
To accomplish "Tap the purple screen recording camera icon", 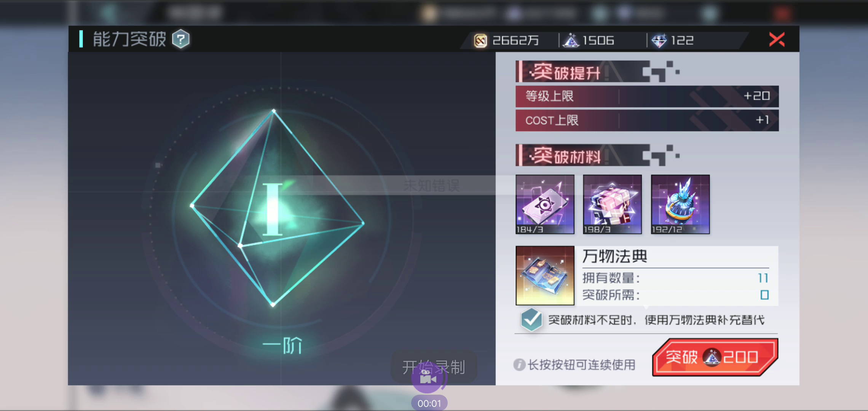I will [428, 378].
